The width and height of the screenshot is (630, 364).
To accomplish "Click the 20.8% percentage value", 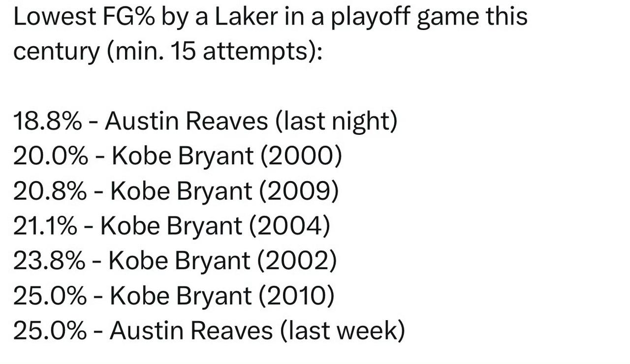I will tap(50, 191).
